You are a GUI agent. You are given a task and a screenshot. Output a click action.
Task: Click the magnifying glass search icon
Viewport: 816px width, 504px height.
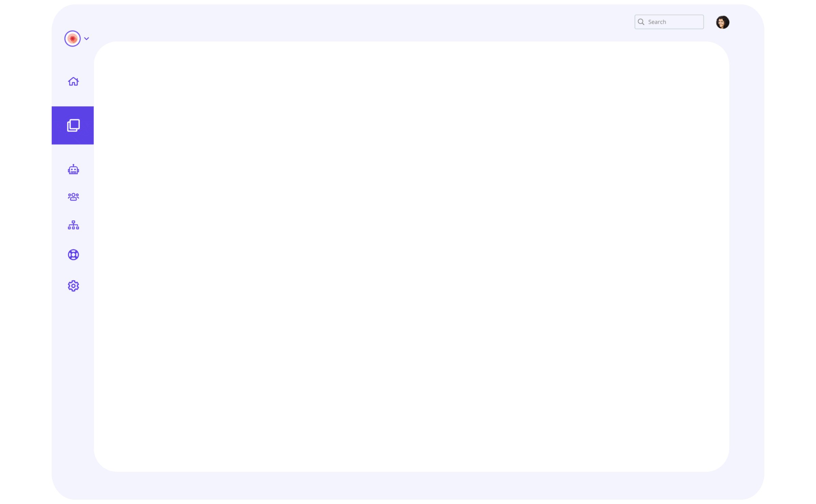click(641, 22)
